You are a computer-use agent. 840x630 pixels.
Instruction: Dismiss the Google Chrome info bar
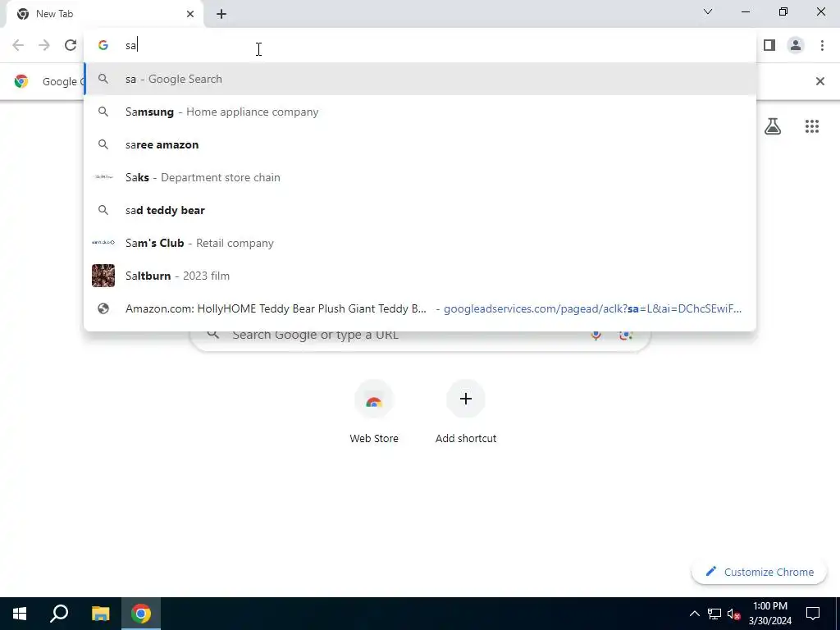click(x=819, y=81)
